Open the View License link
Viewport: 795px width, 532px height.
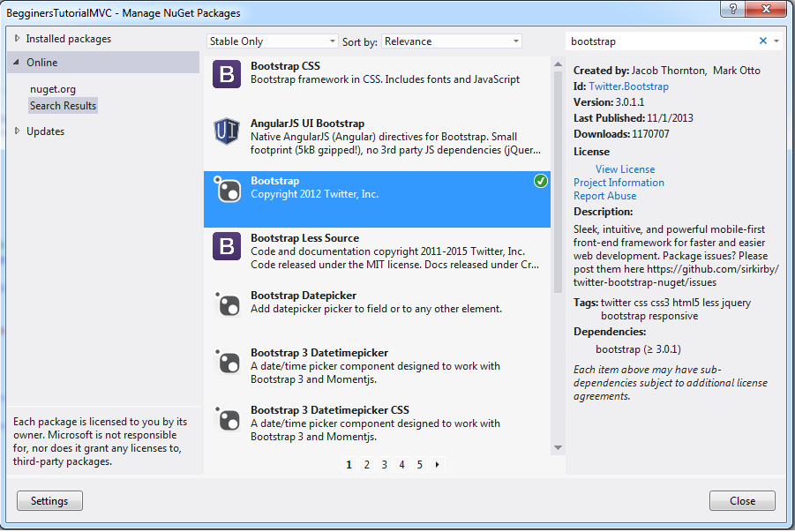pos(626,169)
